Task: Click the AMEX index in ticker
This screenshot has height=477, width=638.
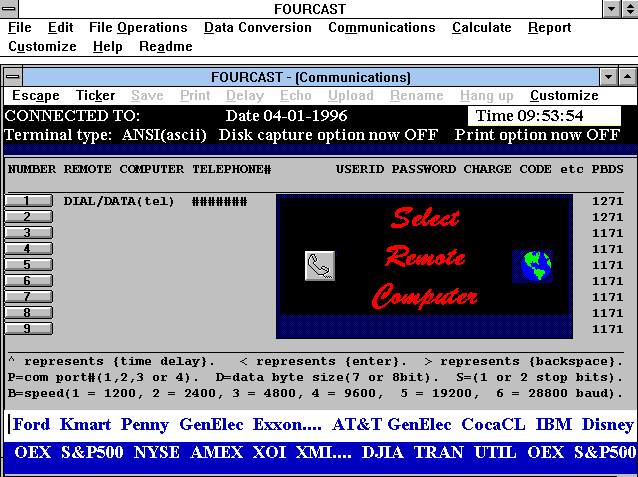Action: tap(216, 452)
